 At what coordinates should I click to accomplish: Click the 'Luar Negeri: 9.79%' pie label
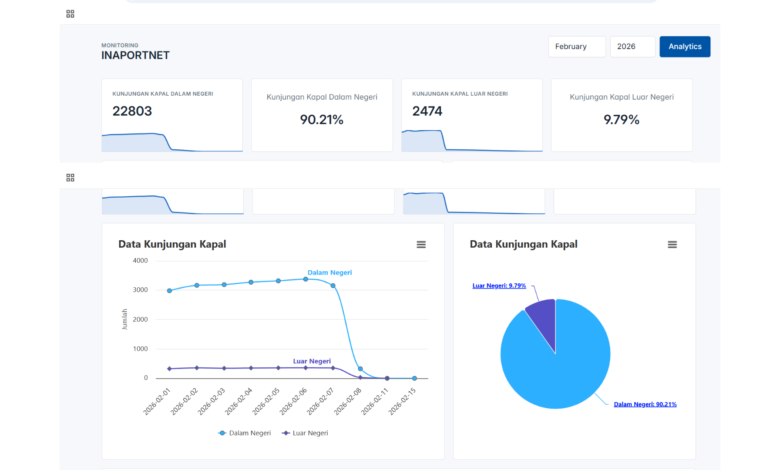tap(499, 285)
